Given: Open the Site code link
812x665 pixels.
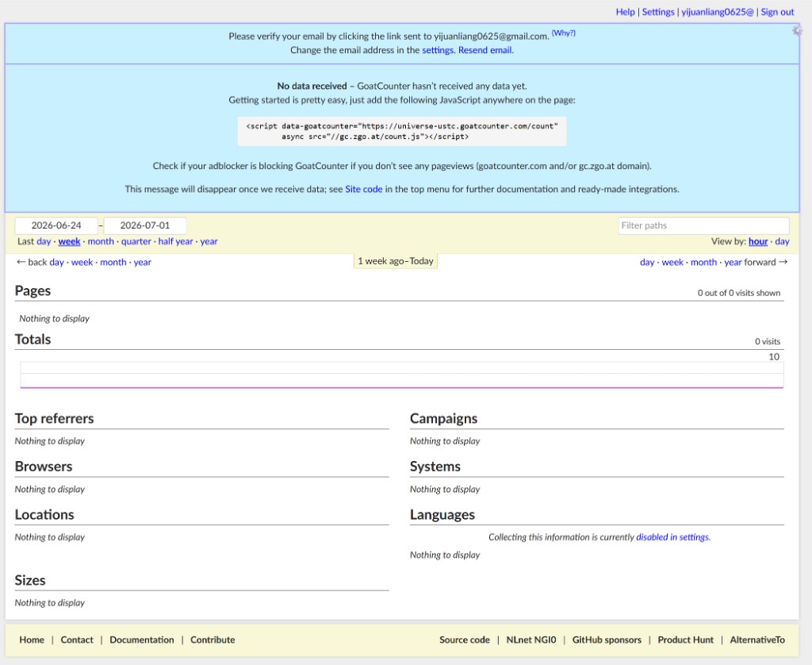Looking at the screenshot, I should pyautogui.click(x=363, y=189).
